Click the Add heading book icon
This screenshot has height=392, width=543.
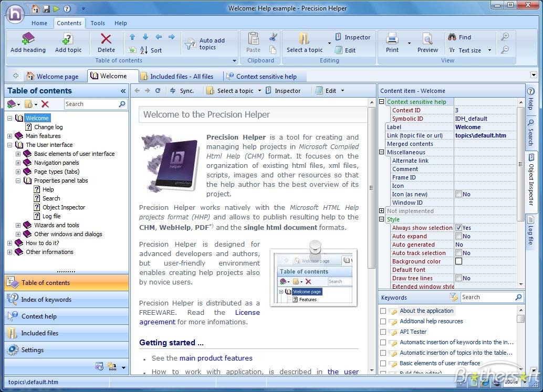click(28, 38)
